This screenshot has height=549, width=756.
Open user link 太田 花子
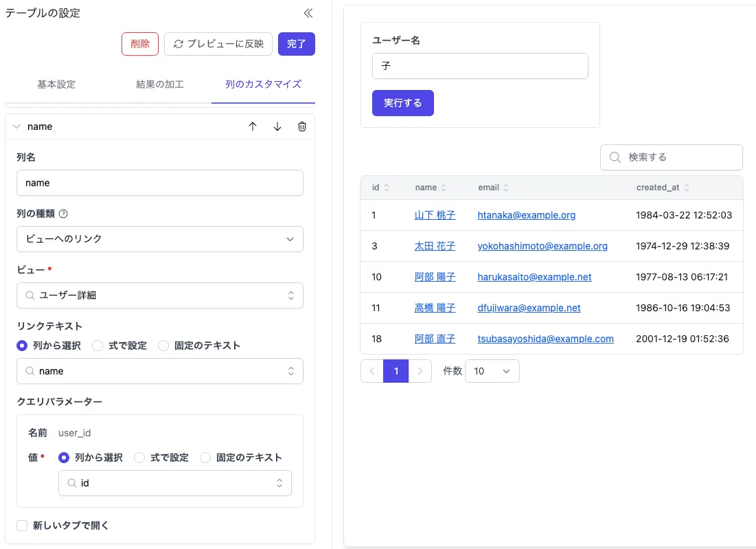click(x=435, y=246)
